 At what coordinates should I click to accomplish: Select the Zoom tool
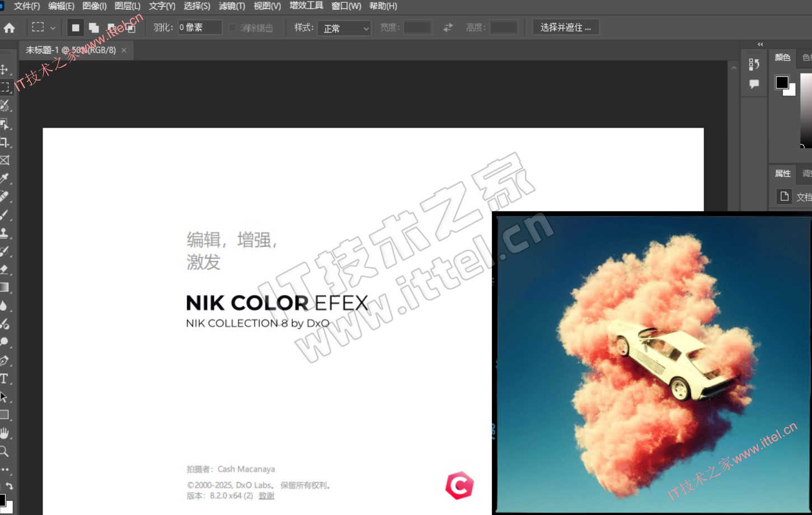pos(4,451)
